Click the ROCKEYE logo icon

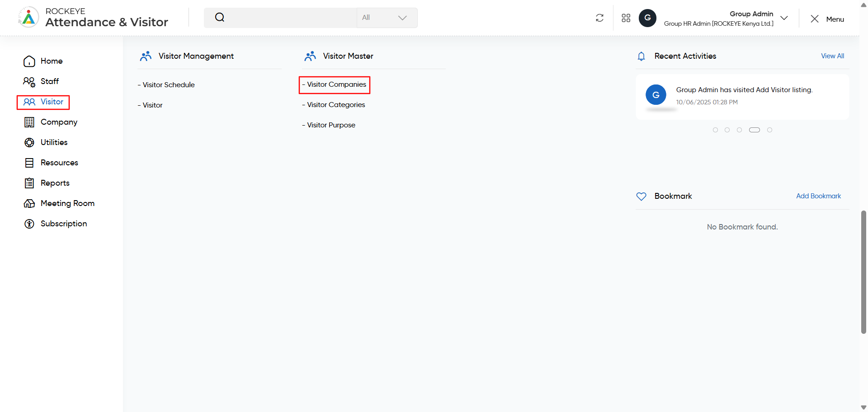point(28,18)
